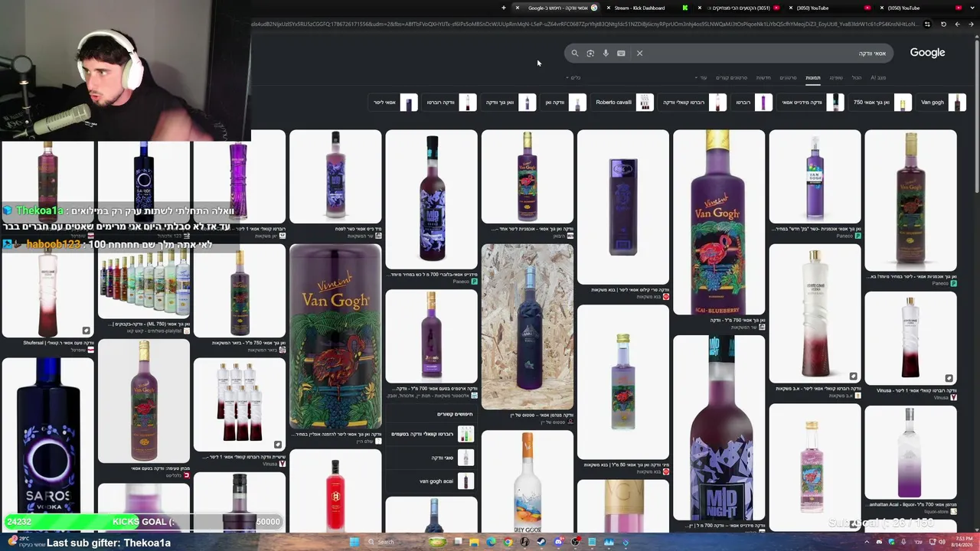Open the on-screen keyboard in search bar

point(621,54)
